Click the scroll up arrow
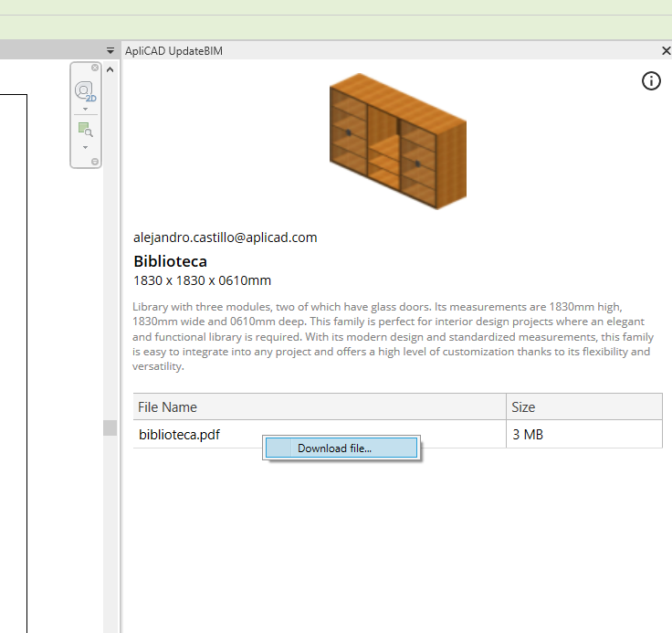The image size is (672, 633). pyautogui.click(x=110, y=69)
